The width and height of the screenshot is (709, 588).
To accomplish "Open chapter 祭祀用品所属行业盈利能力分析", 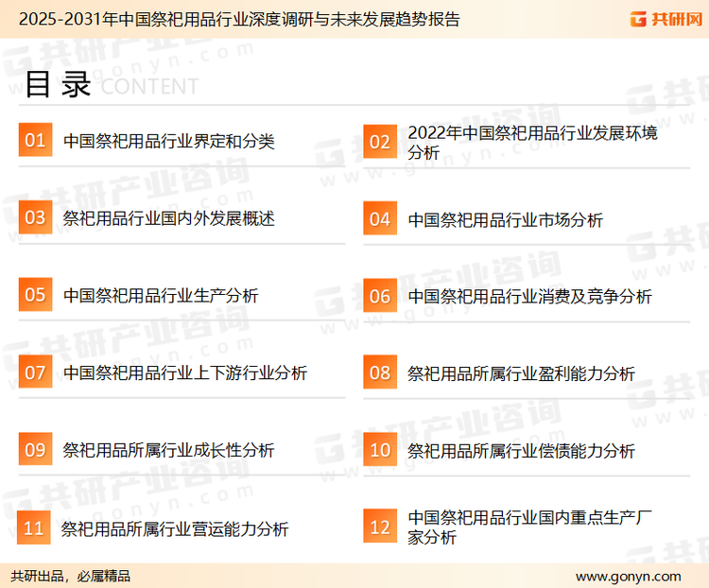I will tap(521, 373).
